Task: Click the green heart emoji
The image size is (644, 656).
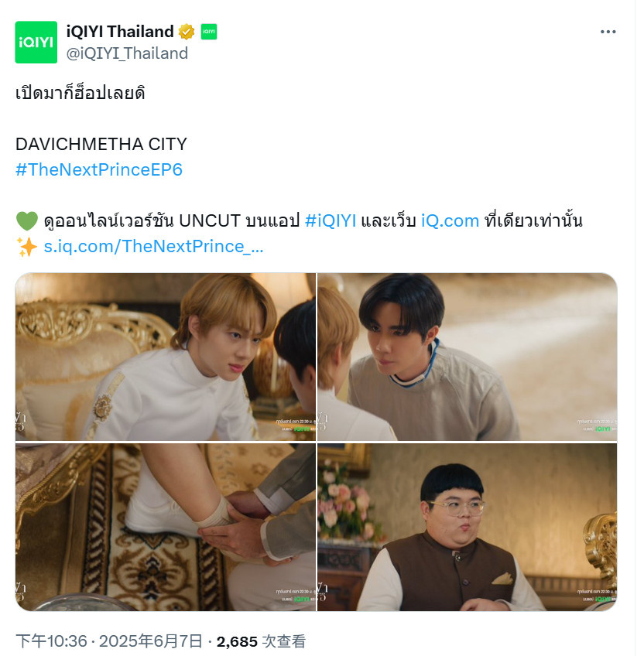Action: [27, 221]
